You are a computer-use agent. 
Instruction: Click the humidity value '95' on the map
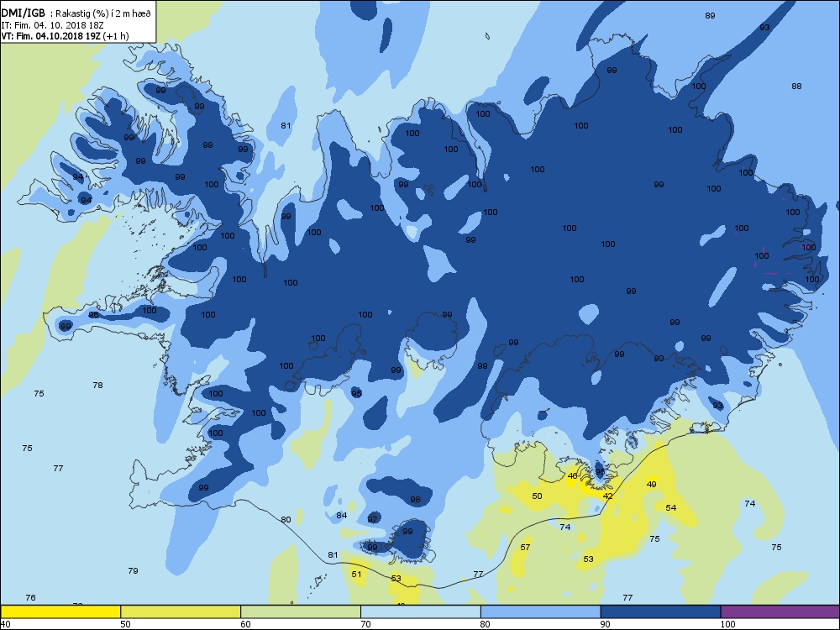pos(356,393)
